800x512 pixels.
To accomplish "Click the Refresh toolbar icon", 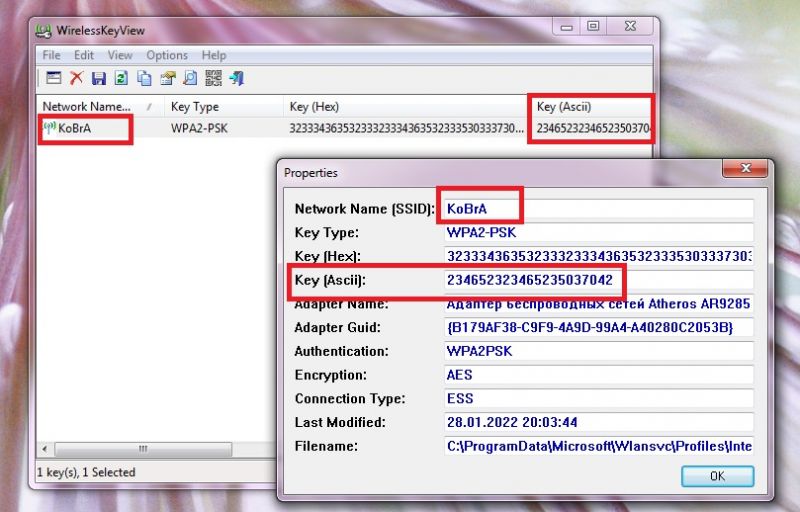I will pyautogui.click(x=121, y=78).
